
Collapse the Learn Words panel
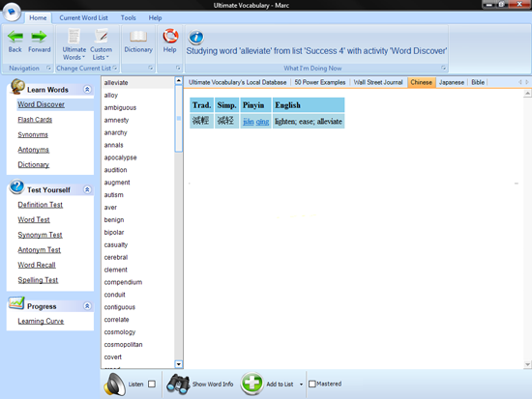pyautogui.click(x=87, y=90)
